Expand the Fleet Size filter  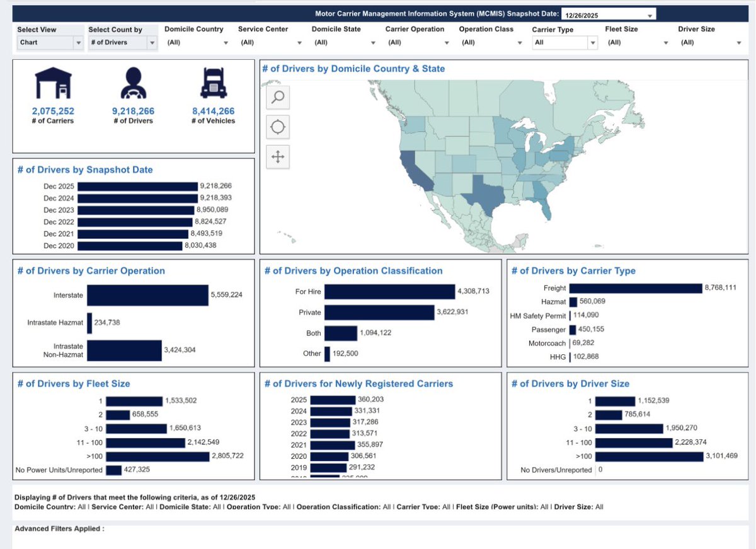tap(638, 42)
